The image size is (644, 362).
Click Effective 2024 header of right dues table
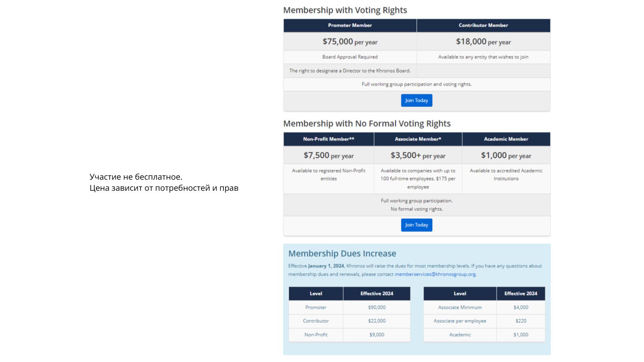tap(521, 294)
